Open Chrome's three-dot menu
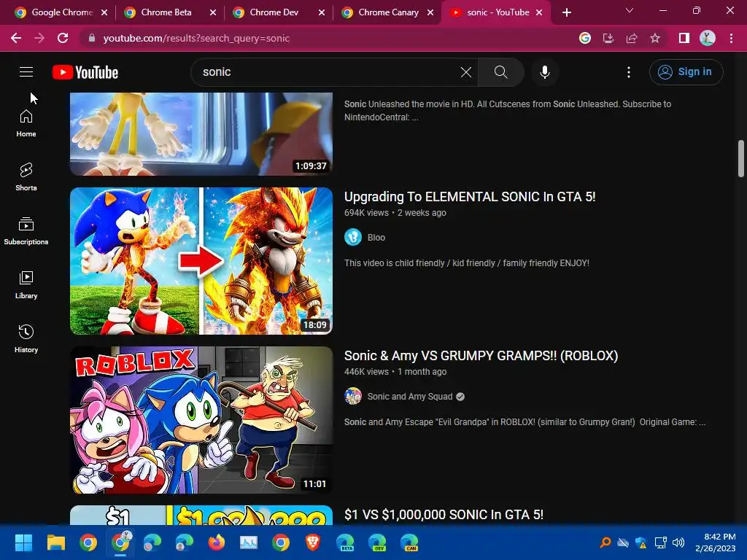This screenshot has width=747, height=560. (x=731, y=38)
